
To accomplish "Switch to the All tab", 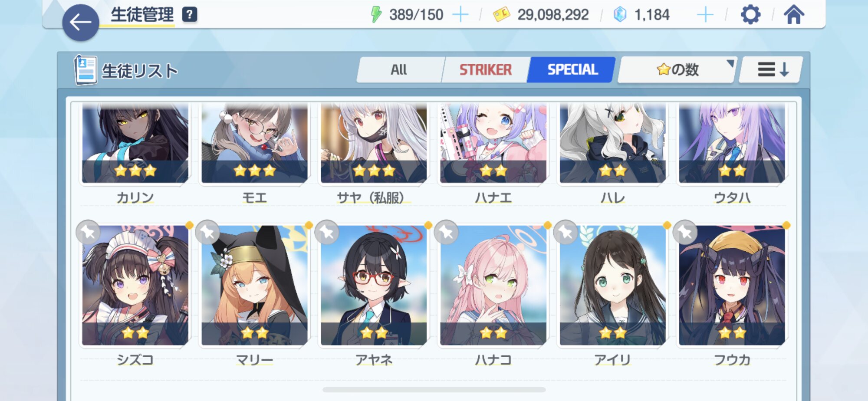I will point(399,69).
